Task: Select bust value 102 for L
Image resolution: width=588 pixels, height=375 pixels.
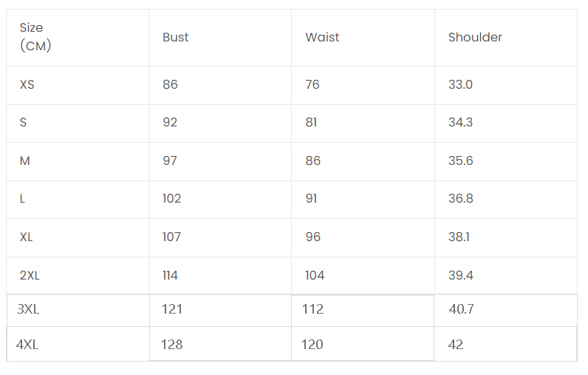Action: (172, 199)
